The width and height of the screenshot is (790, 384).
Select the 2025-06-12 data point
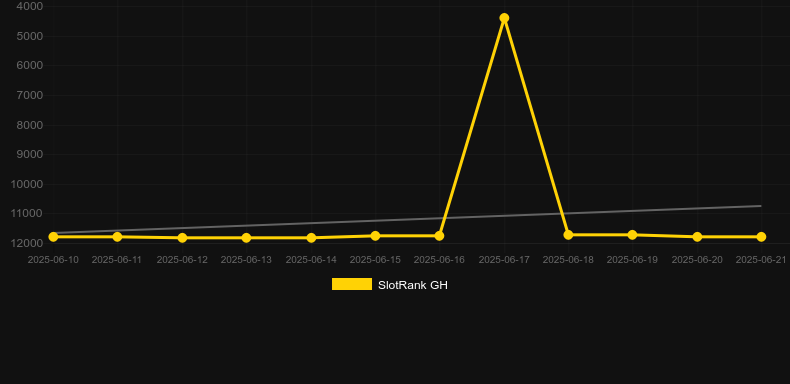click(182, 238)
